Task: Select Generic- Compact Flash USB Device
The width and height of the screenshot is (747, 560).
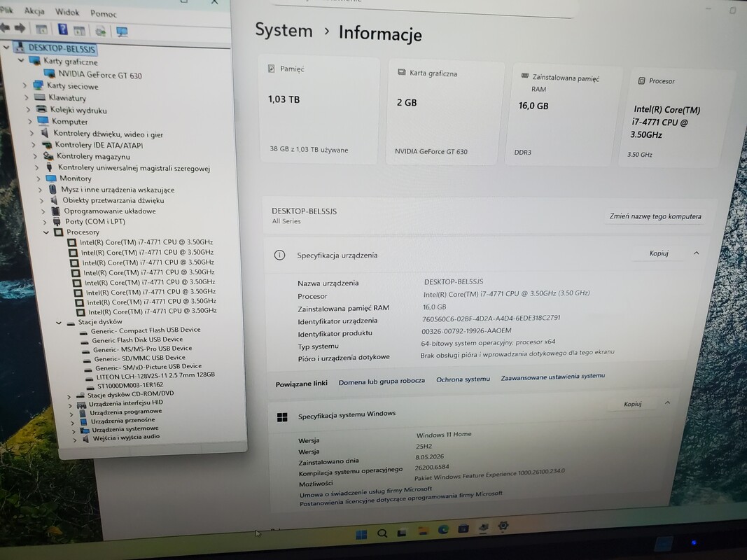Action: 146,330
